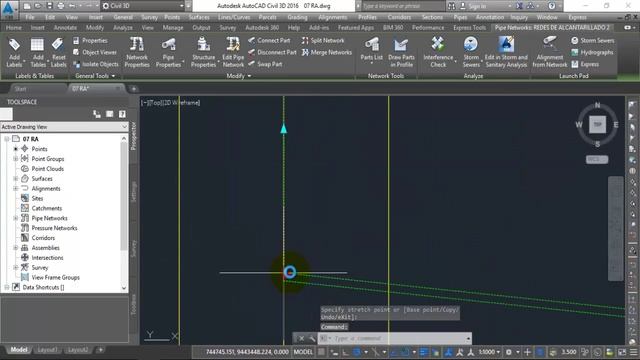Click Alignment from Network icon
The width and height of the screenshot is (640, 360).
(x=550, y=52)
